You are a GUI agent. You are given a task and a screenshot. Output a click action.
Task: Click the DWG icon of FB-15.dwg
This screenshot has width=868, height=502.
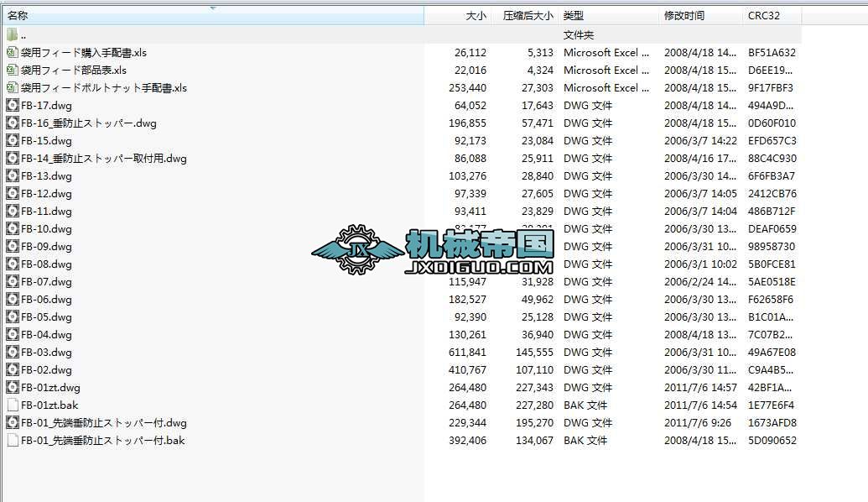[x=13, y=141]
